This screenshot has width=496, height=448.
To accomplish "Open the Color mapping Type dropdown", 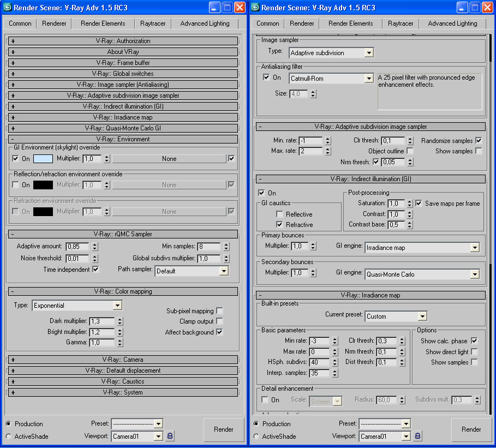I will tap(77, 306).
